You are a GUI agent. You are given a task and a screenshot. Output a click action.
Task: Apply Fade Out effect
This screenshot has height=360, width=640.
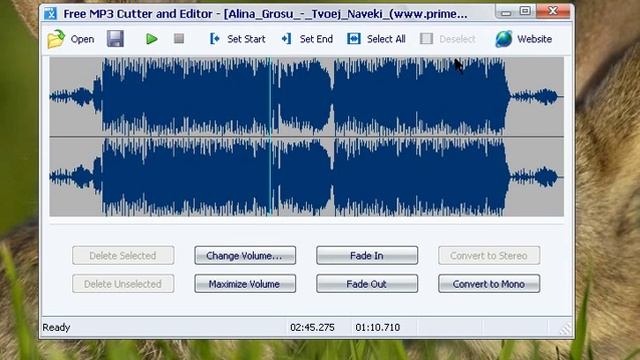[367, 284]
